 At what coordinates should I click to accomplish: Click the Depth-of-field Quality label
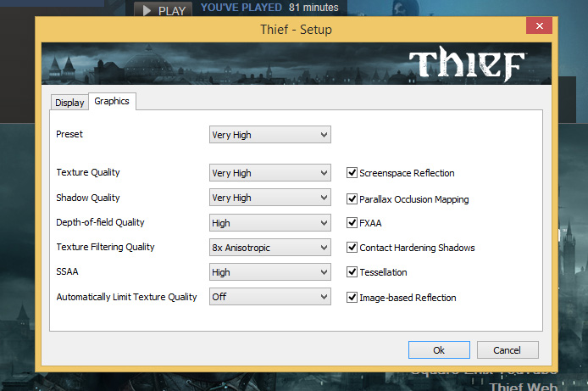coord(100,222)
